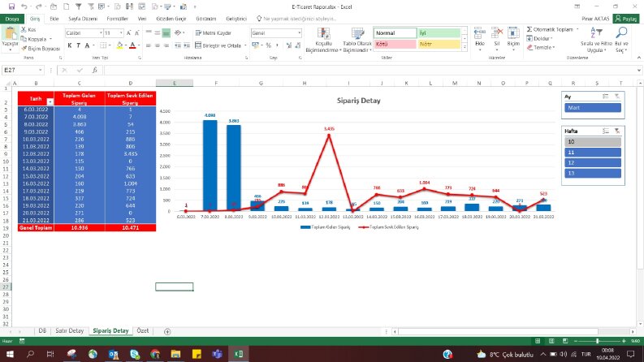Select week 12 in Hafta slicer
The image size is (644, 362).
click(x=593, y=163)
